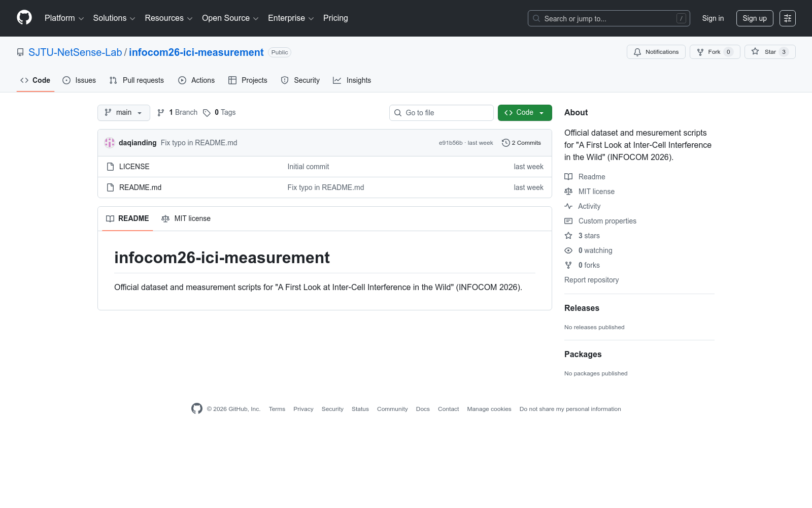Expand the Platform menu

click(x=64, y=18)
